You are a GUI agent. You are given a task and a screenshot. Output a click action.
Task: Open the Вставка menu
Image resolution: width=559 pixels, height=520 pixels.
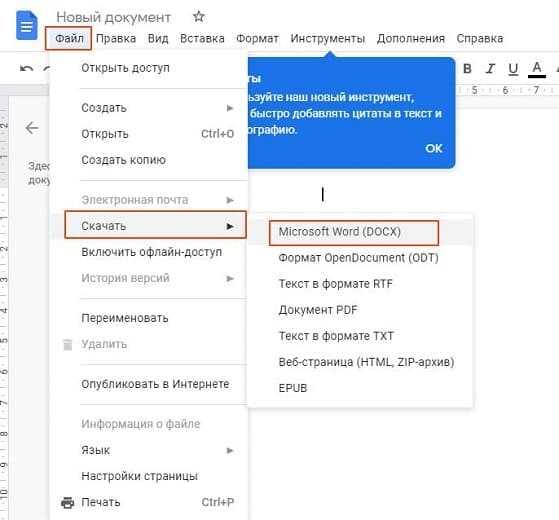tap(202, 38)
